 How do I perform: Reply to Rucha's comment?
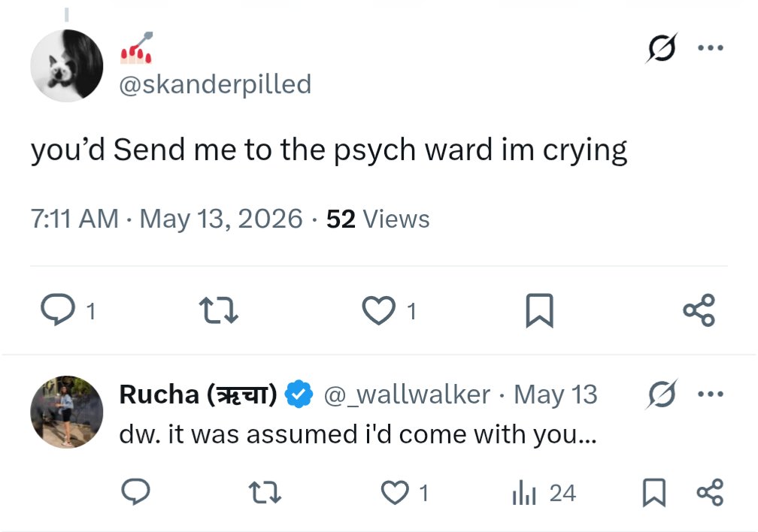(x=135, y=492)
